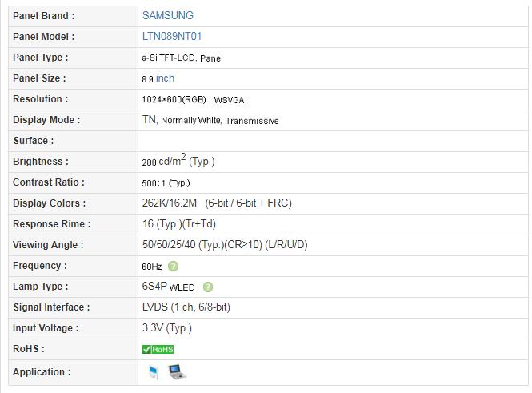Image resolution: width=532 pixels, height=393 pixels.
Task: Select the Panel Model label
Action: coord(44,37)
